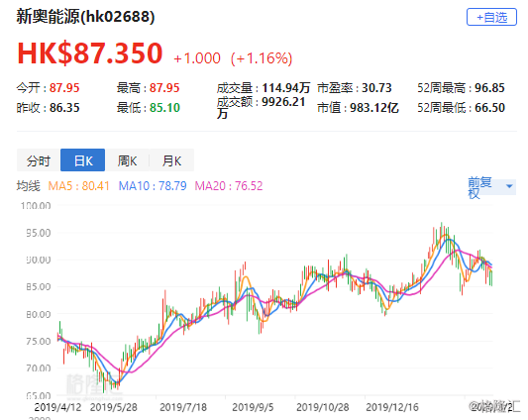The height and width of the screenshot is (420, 528).
Task: Click x-axis date 2019/7/18
Action: [183, 407]
